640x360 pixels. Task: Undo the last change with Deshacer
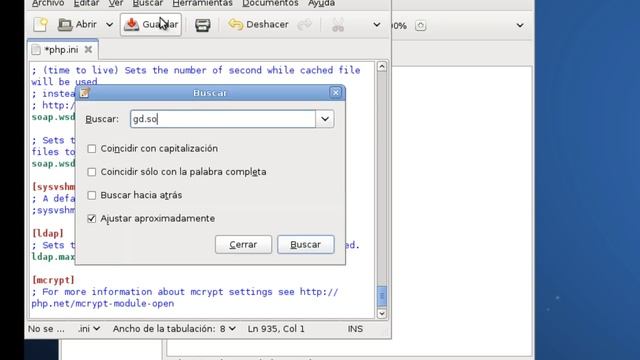[x=258, y=24]
